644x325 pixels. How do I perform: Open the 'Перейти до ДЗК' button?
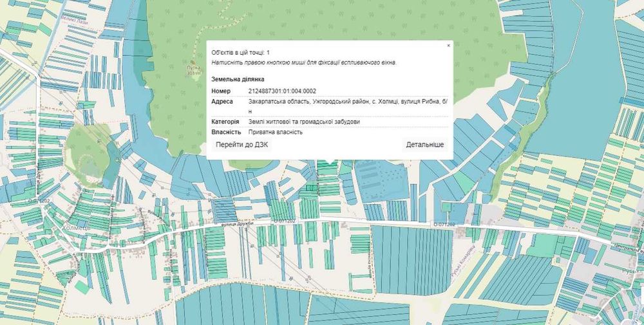pos(242,145)
